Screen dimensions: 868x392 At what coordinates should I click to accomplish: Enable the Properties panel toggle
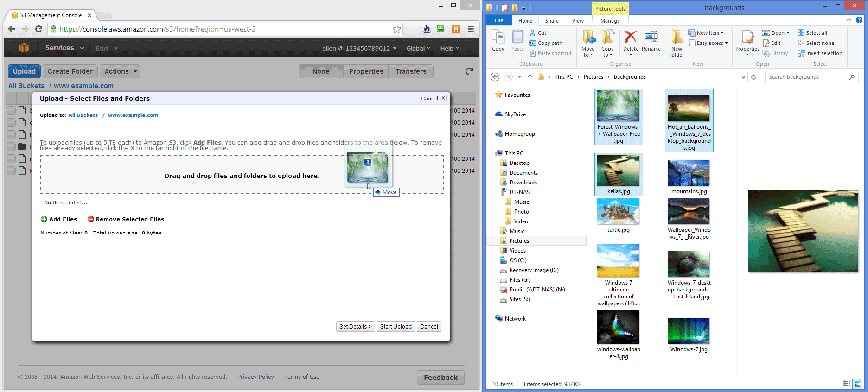[x=366, y=71]
